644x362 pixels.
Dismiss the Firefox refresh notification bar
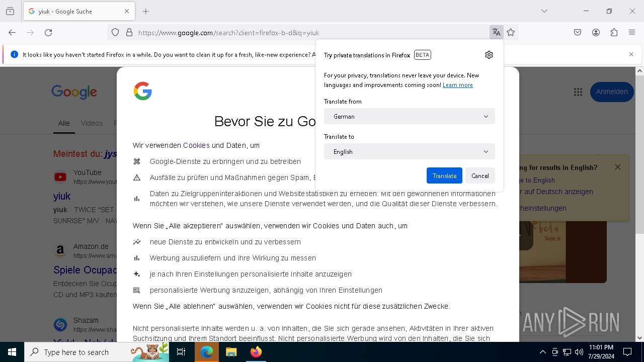(631, 54)
